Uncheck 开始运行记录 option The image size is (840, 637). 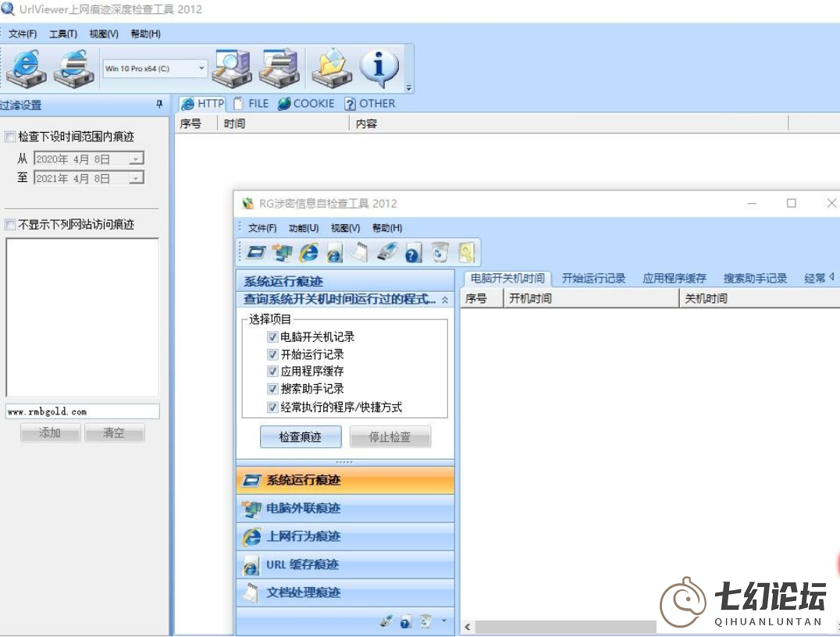[272, 354]
